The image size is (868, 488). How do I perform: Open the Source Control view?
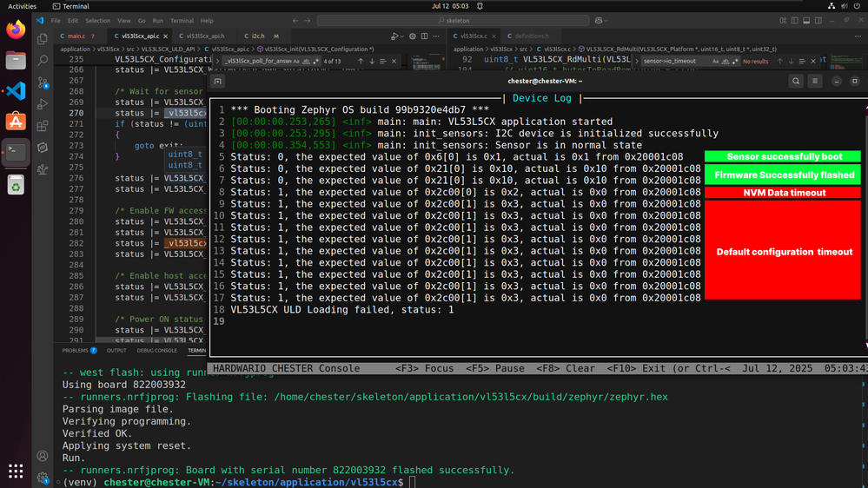[43, 83]
